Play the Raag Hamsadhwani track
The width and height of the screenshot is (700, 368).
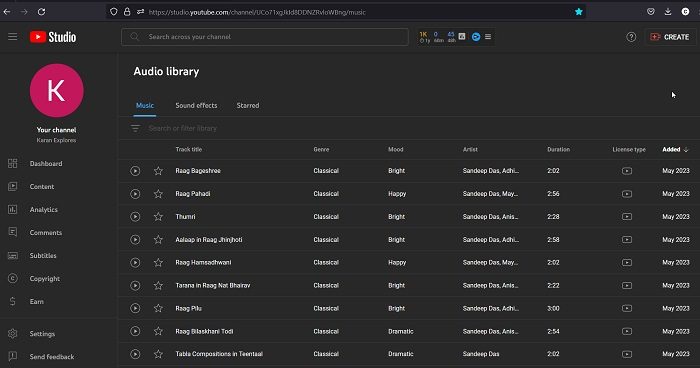pos(135,263)
